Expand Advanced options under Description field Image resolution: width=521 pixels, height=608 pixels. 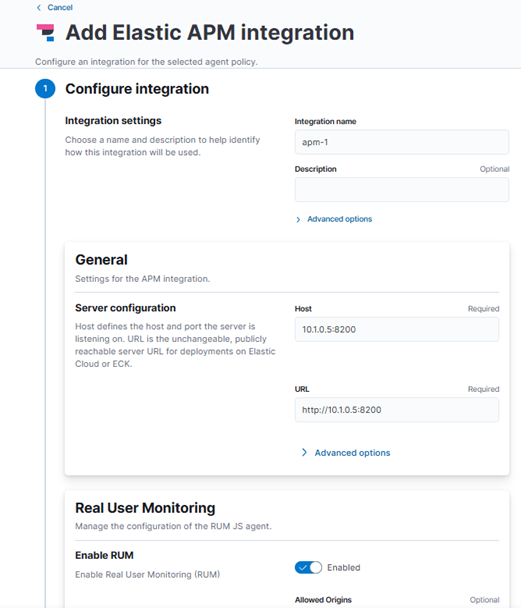pyautogui.click(x=340, y=219)
